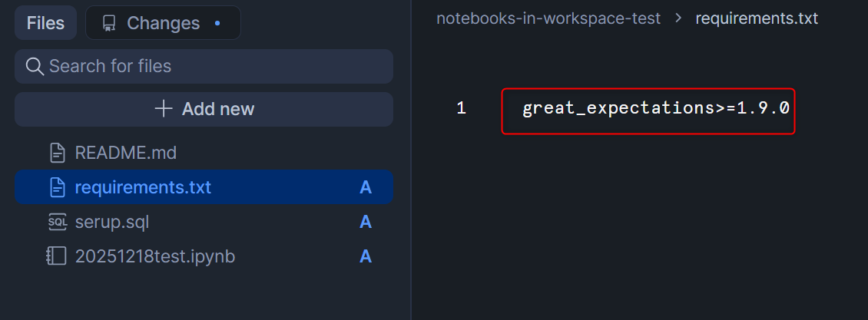Select requirements.txt in the file list
Screen dimensions: 868x320
point(204,187)
